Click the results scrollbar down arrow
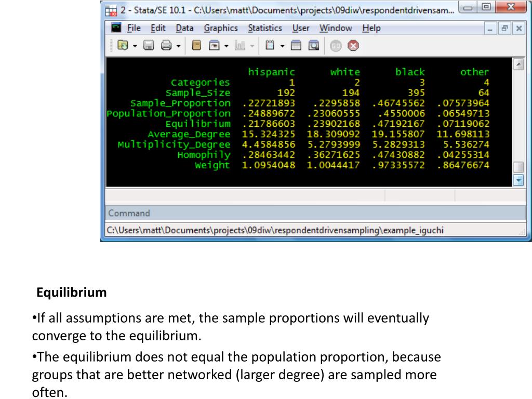 pos(518,180)
